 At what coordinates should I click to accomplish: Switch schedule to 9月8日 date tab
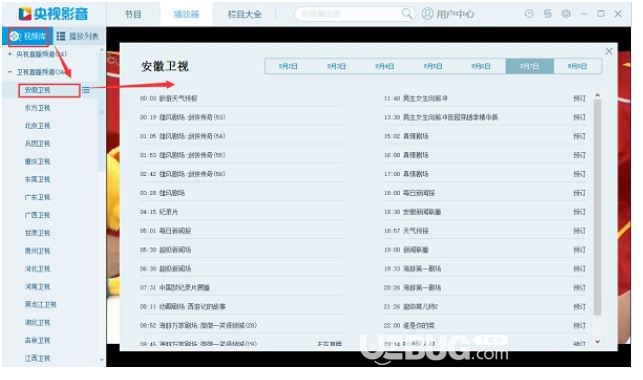click(x=577, y=66)
